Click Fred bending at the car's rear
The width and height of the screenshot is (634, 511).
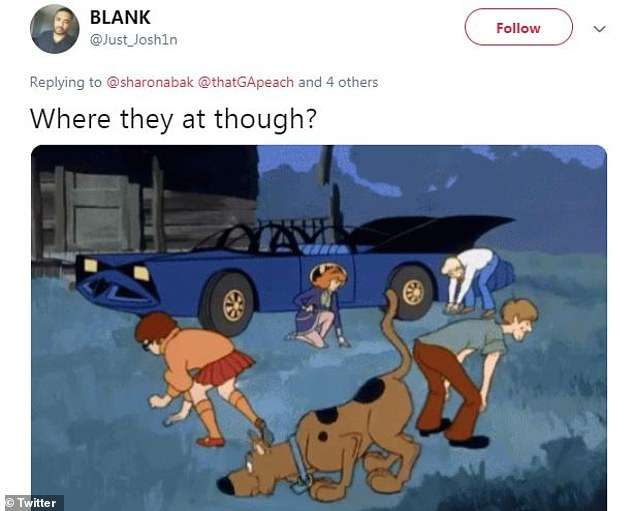(475, 281)
